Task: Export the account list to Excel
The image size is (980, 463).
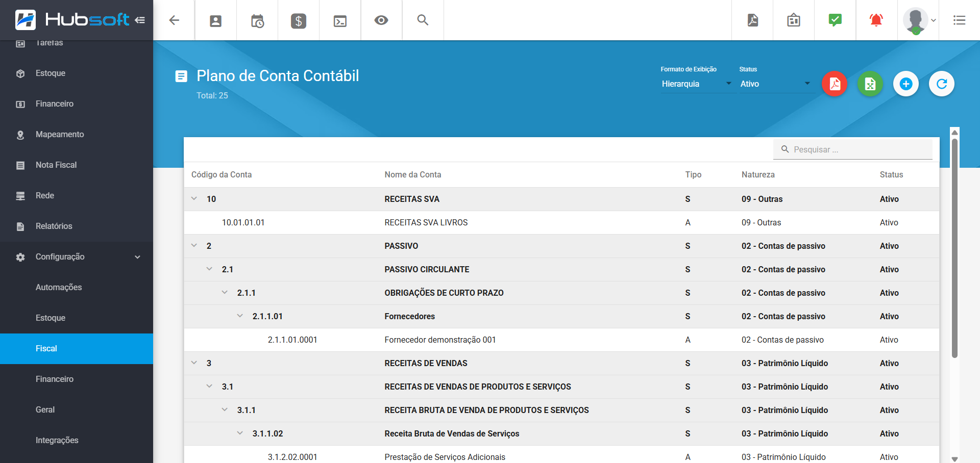Action: (x=870, y=84)
